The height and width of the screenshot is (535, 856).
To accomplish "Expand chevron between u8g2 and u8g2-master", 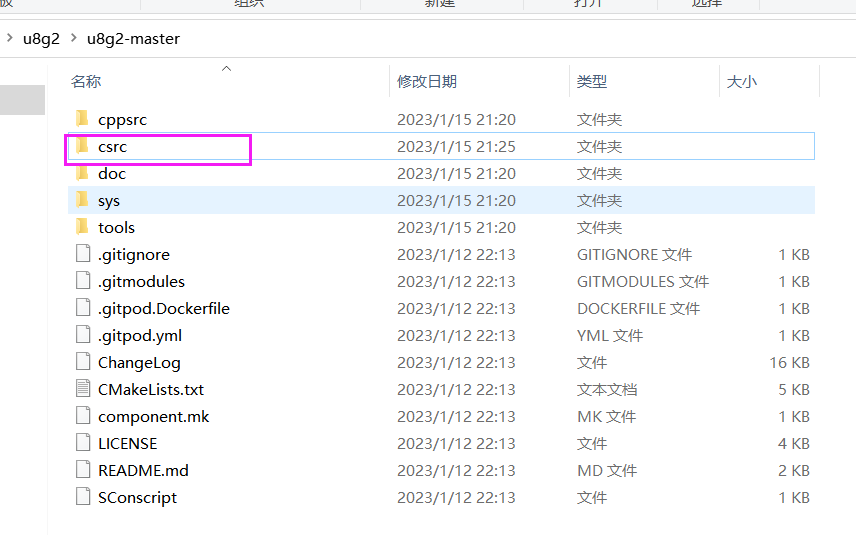I will coord(74,38).
